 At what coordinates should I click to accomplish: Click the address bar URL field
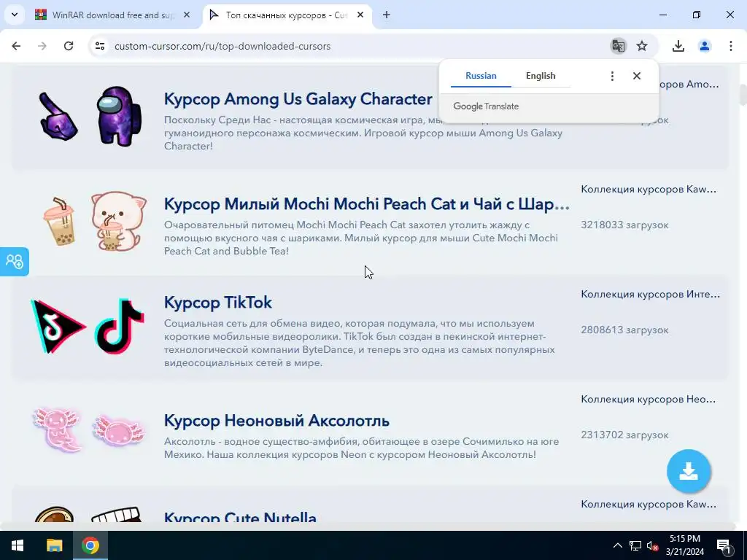(352, 46)
